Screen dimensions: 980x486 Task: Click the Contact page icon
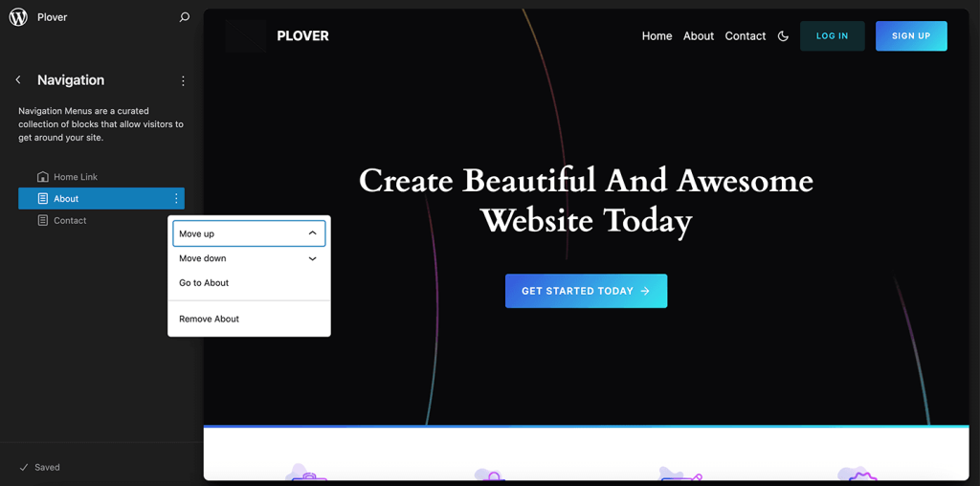point(42,221)
